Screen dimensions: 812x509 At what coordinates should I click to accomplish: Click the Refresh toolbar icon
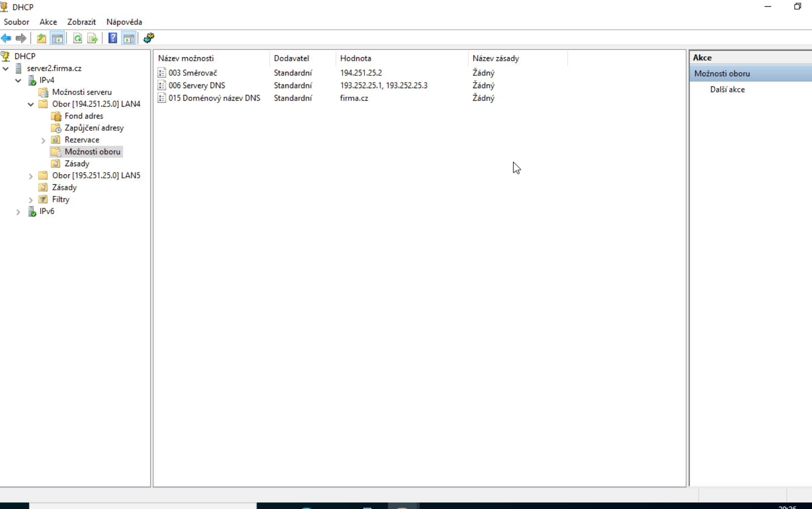tap(78, 38)
